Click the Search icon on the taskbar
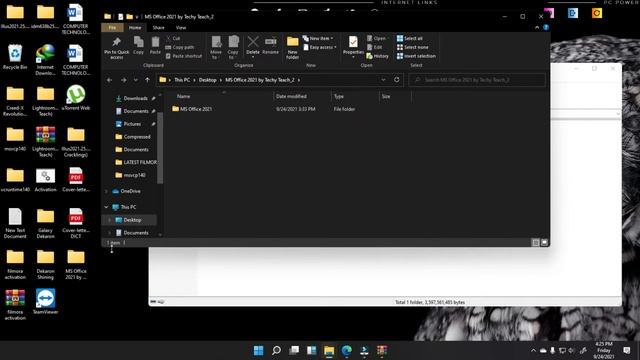The image size is (640, 360). click(276, 350)
